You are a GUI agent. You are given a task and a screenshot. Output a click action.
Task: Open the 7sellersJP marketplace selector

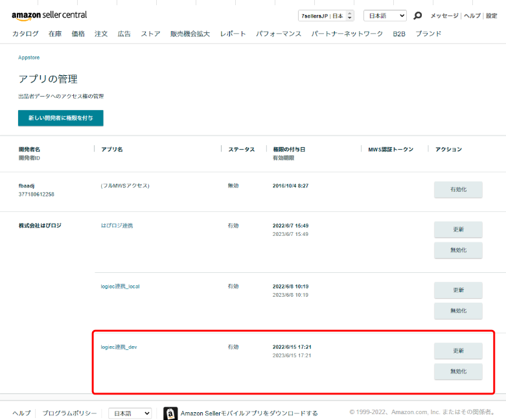[x=326, y=16]
